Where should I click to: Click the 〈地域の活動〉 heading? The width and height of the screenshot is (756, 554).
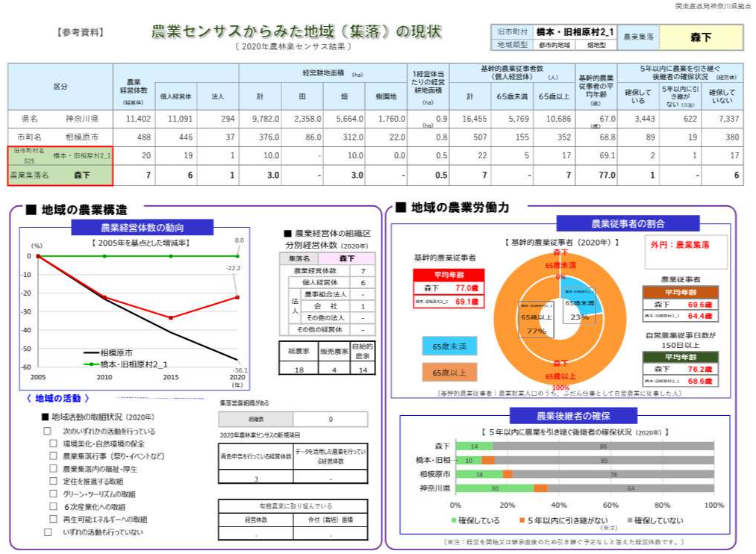coord(58,398)
